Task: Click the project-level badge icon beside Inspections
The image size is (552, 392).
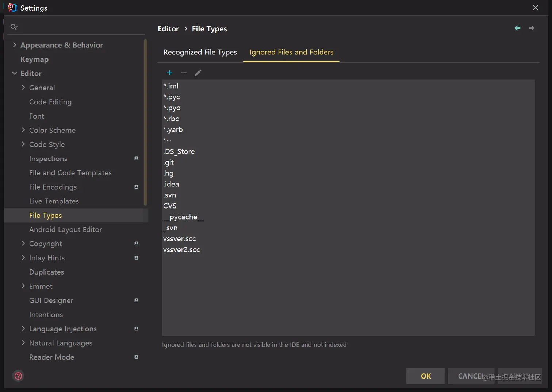Action: pyautogui.click(x=137, y=159)
